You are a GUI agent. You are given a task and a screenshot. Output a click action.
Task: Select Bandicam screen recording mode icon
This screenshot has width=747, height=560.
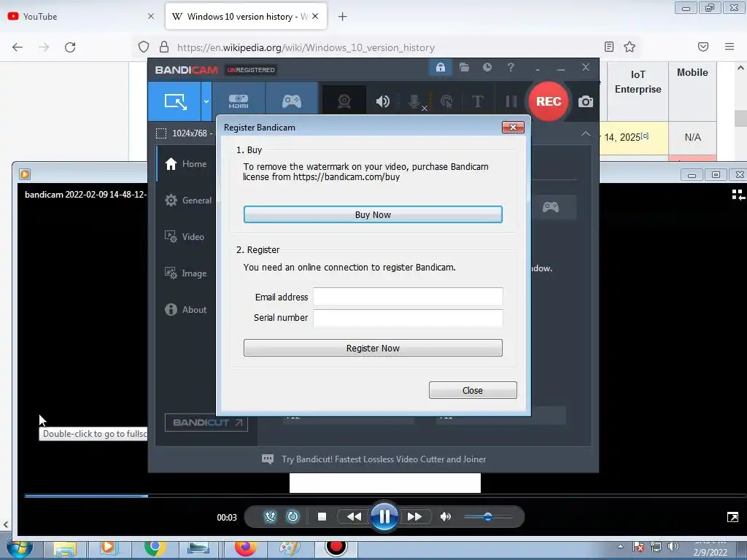coord(175,101)
